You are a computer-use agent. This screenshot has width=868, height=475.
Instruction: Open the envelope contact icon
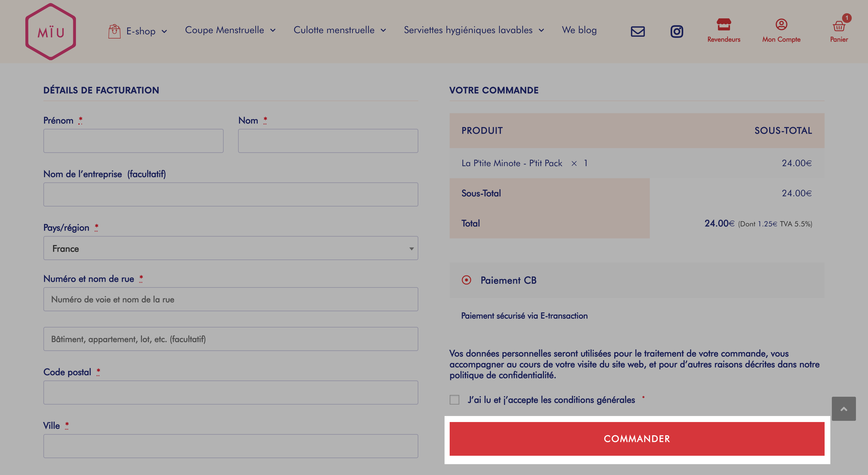click(637, 32)
